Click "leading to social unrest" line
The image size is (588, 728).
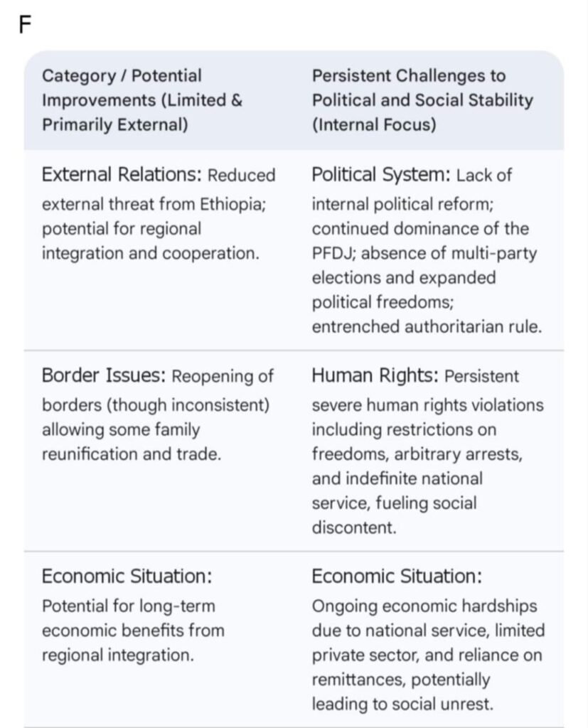pyautogui.click(x=402, y=704)
